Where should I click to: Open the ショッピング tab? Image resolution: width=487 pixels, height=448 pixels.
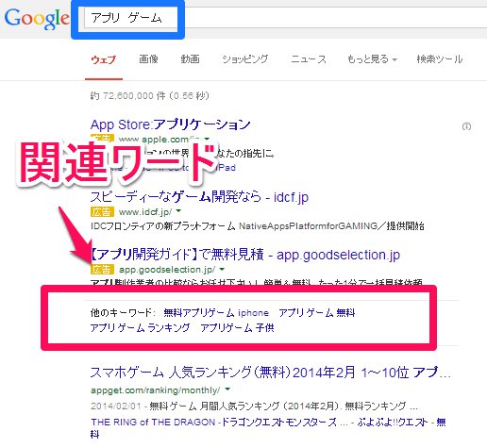tap(245, 59)
